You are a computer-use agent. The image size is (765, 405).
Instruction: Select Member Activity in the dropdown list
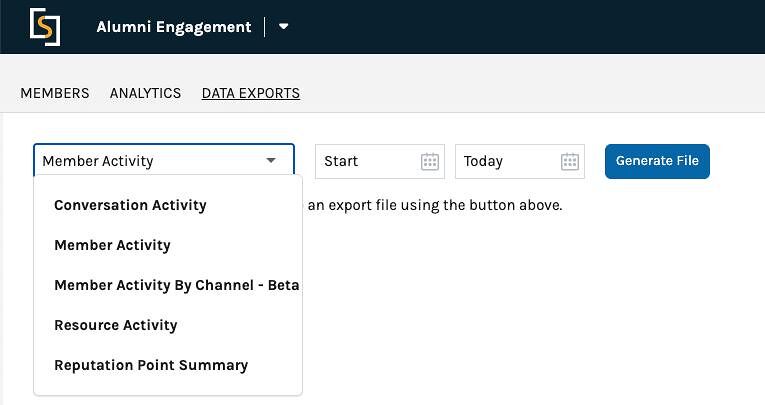[112, 245]
